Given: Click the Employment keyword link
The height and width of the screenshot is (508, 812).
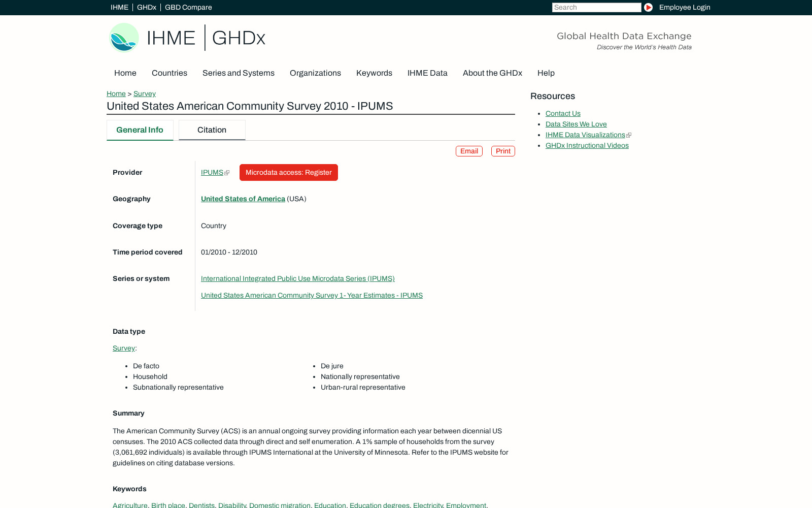Looking at the screenshot, I should tap(466, 505).
